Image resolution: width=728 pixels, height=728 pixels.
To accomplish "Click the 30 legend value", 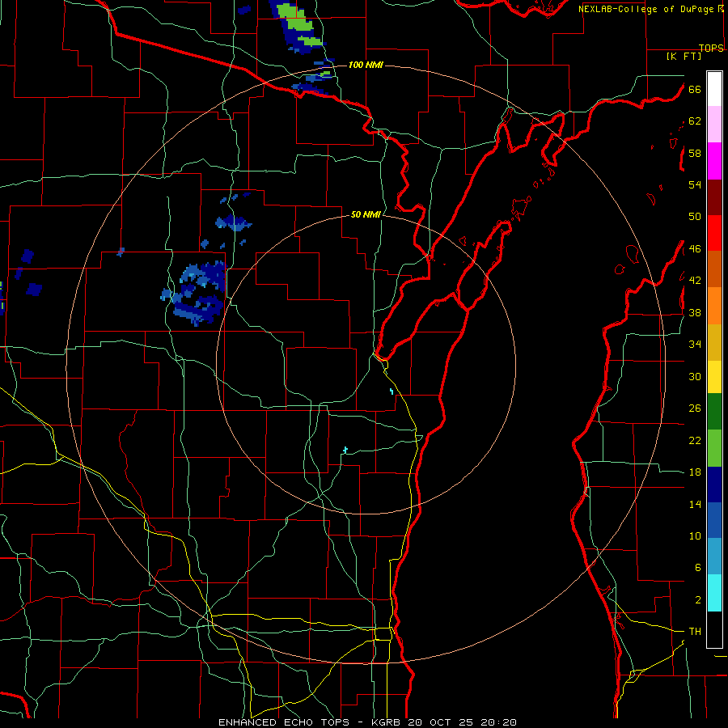I will [x=695, y=376].
